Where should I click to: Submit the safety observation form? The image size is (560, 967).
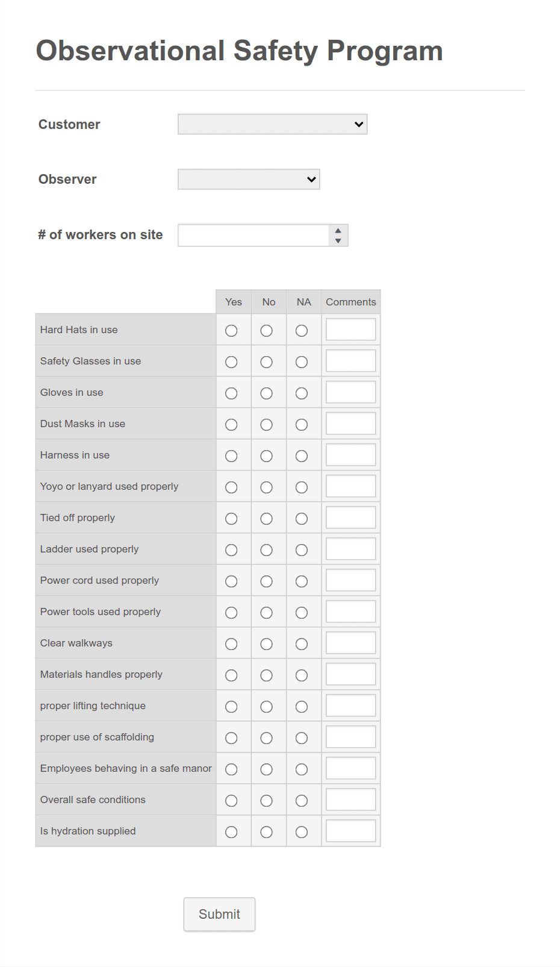219,914
